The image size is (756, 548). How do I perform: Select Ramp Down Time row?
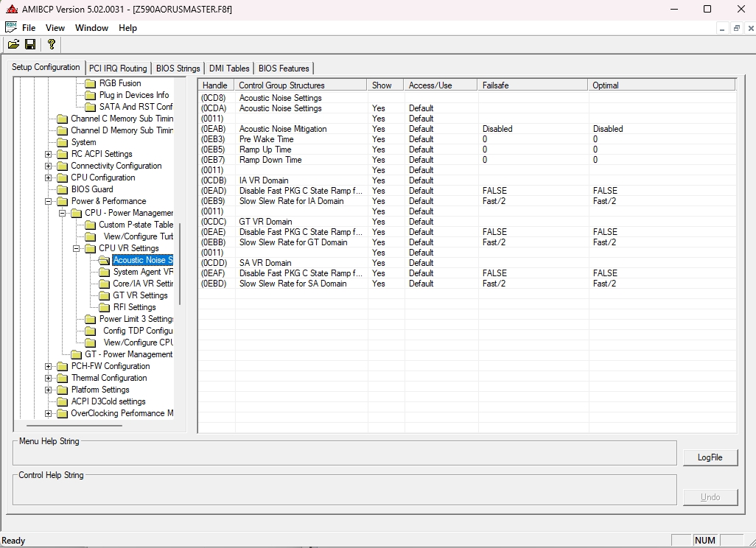(x=466, y=160)
